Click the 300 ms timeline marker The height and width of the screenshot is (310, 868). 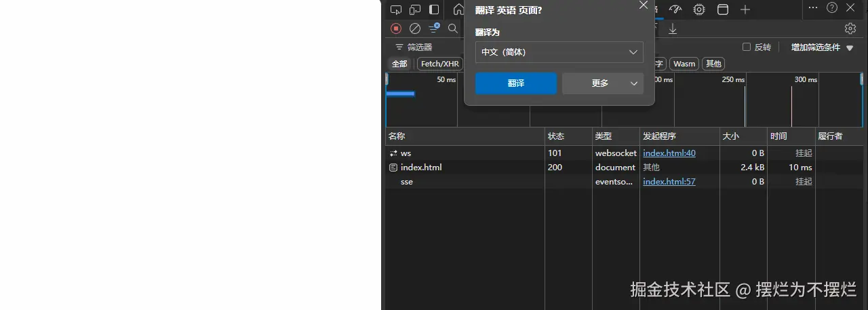(806, 79)
